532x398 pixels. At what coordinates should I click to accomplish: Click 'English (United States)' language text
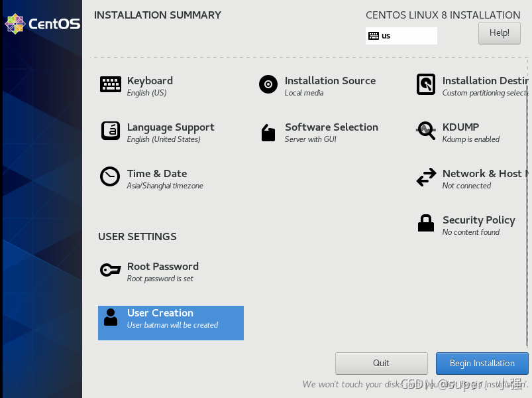coord(164,139)
